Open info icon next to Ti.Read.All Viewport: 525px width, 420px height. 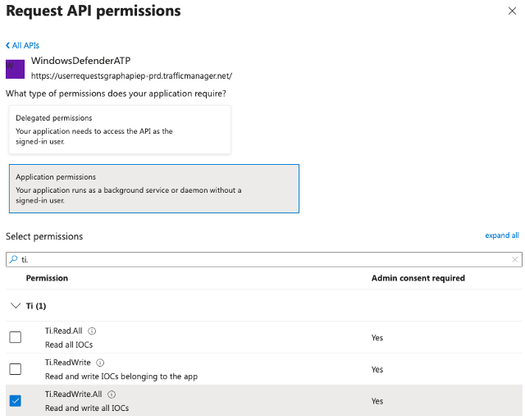[92, 331]
